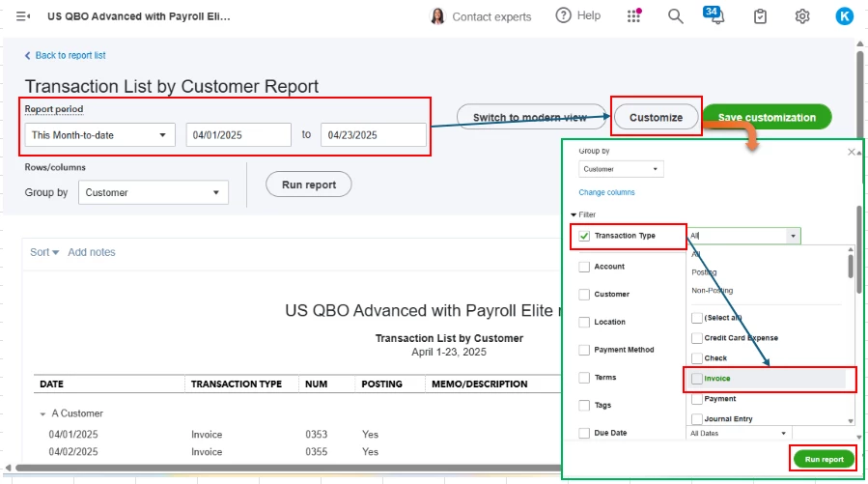The image size is (868, 484).
Task: Open the clipboard tasks icon
Action: pyautogui.click(x=760, y=16)
